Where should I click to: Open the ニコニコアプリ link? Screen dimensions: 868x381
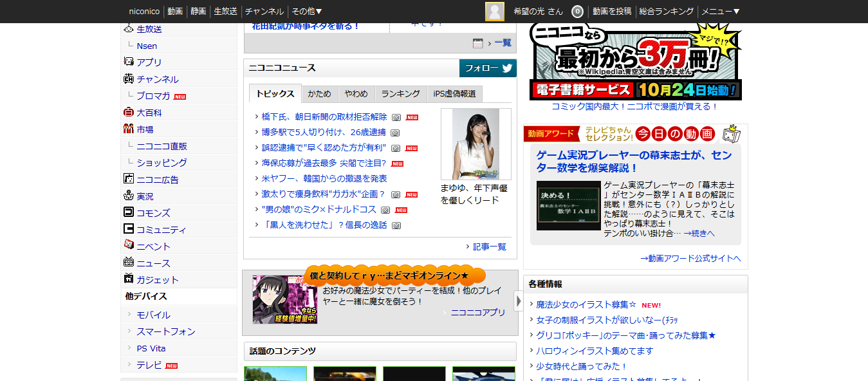(478, 312)
